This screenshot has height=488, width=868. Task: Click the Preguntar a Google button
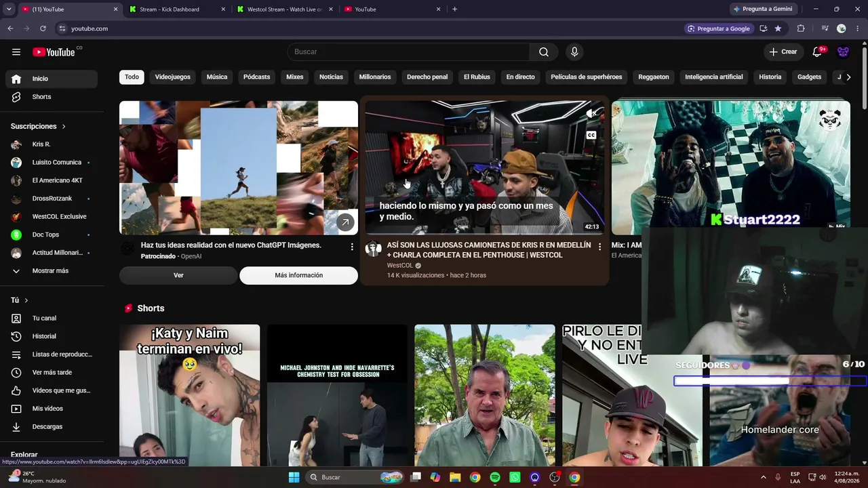pyautogui.click(x=719, y=28)
